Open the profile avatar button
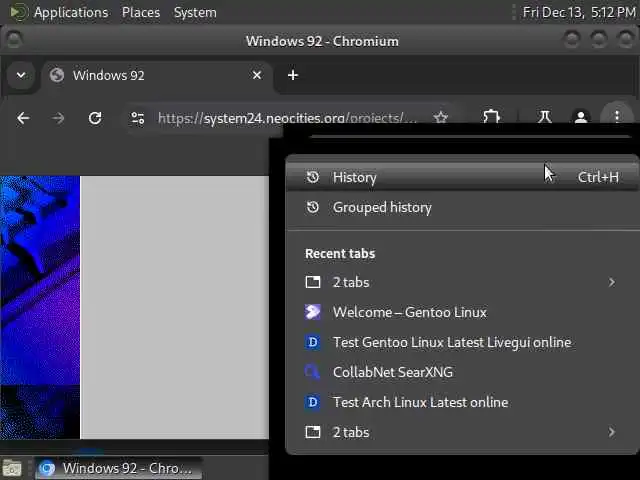This screenshot has width=640, height=480. click(x=580, y=117)
